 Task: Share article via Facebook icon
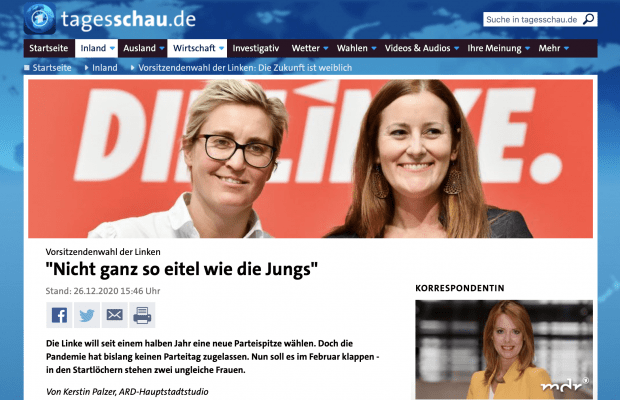[x=59, y=315]
